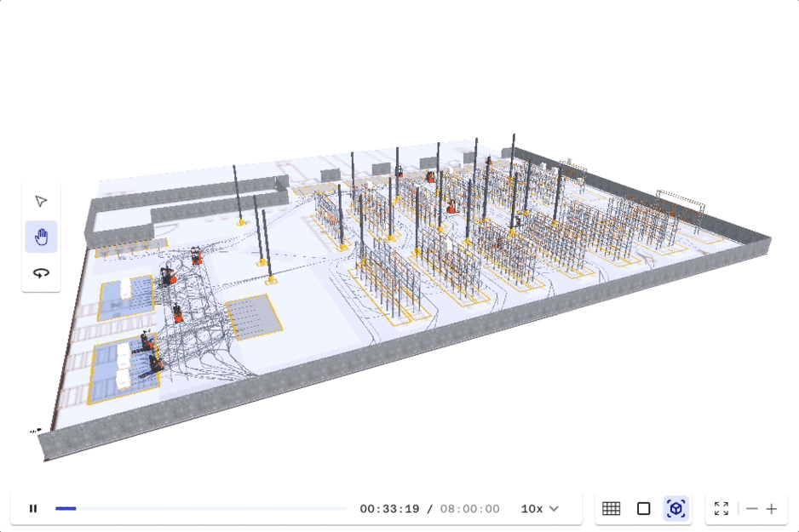Select the pointer arrow tool

point(41,201)
